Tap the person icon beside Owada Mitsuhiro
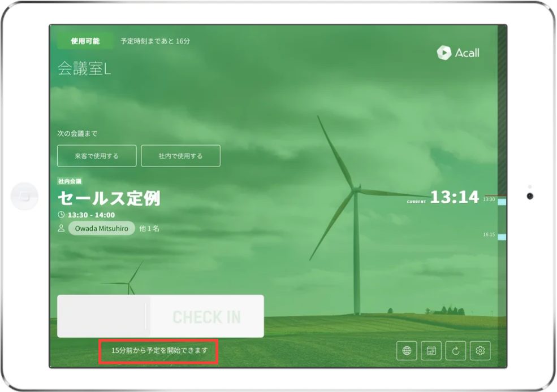The width and height of the screenshot is (557, 392). pos(61,229)
